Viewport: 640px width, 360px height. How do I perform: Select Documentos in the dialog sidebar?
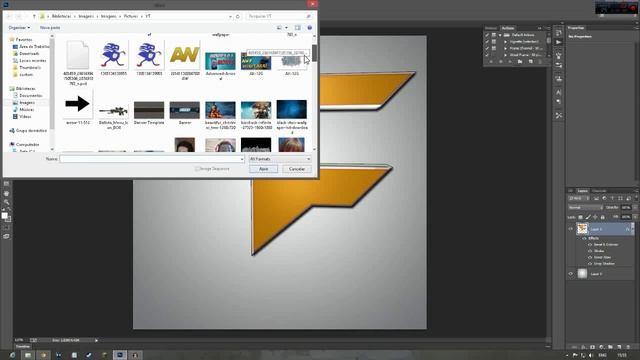point(31,96)
